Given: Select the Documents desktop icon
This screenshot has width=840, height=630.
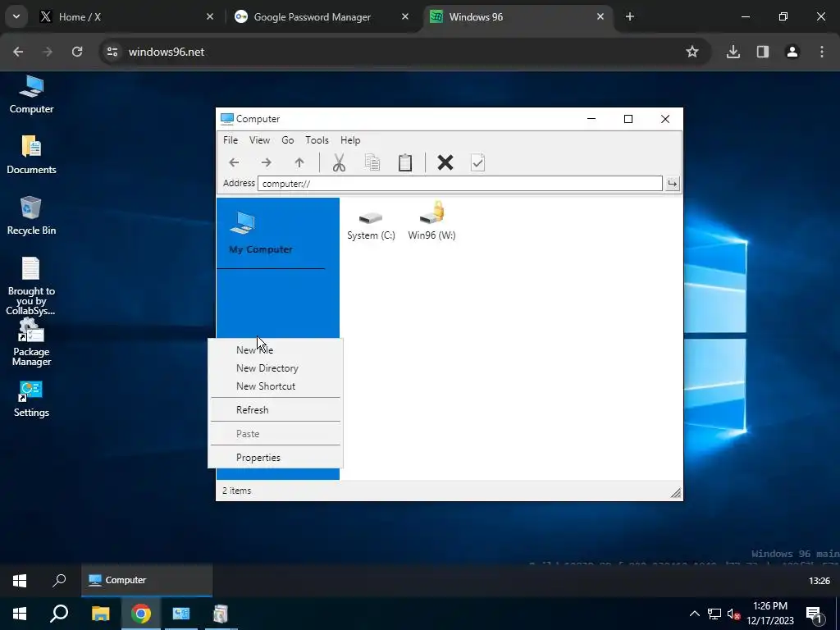Looking at the screenshot, I should point(32,155).
